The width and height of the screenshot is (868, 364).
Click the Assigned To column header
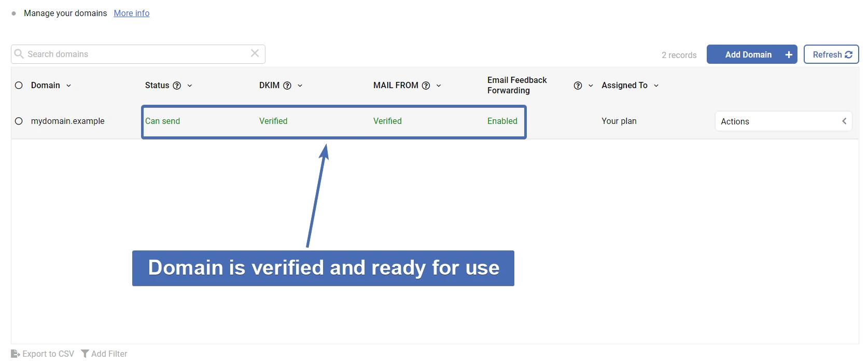(624, 85)
